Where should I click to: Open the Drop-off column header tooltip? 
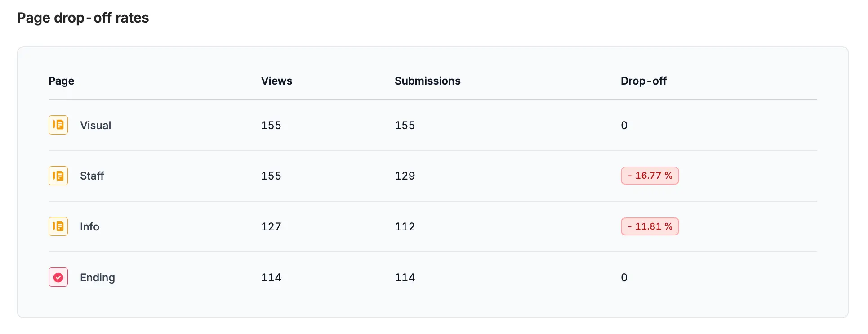click(x=643, y=81)
